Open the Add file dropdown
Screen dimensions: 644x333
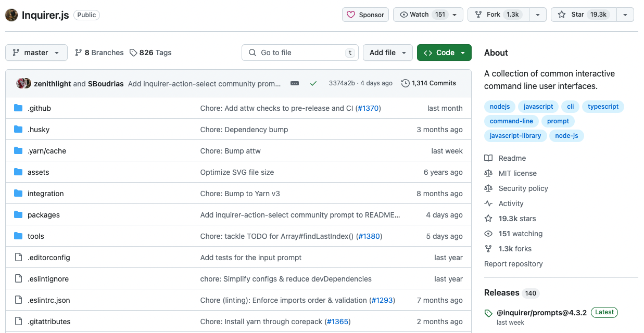[x=388, y=53]
